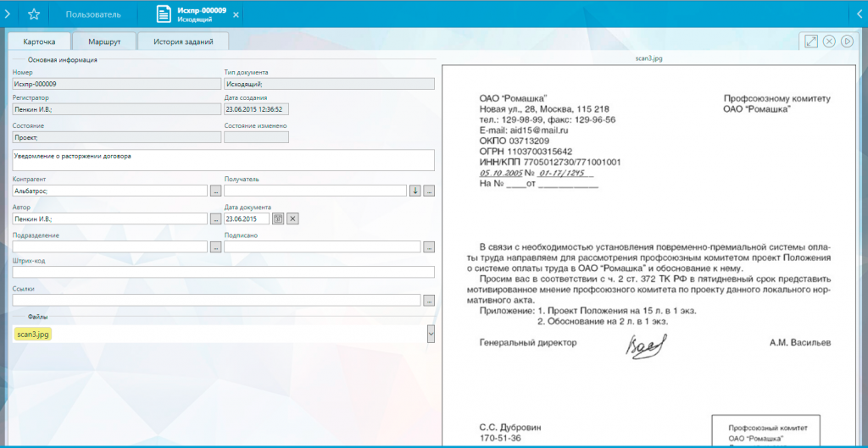Open Контрагент selection with ellipsis button
868x448 pixels.
coord(215,191)
